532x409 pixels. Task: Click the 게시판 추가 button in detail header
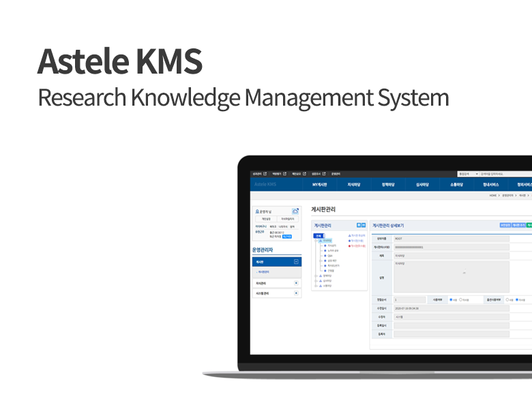click(519, 224)
